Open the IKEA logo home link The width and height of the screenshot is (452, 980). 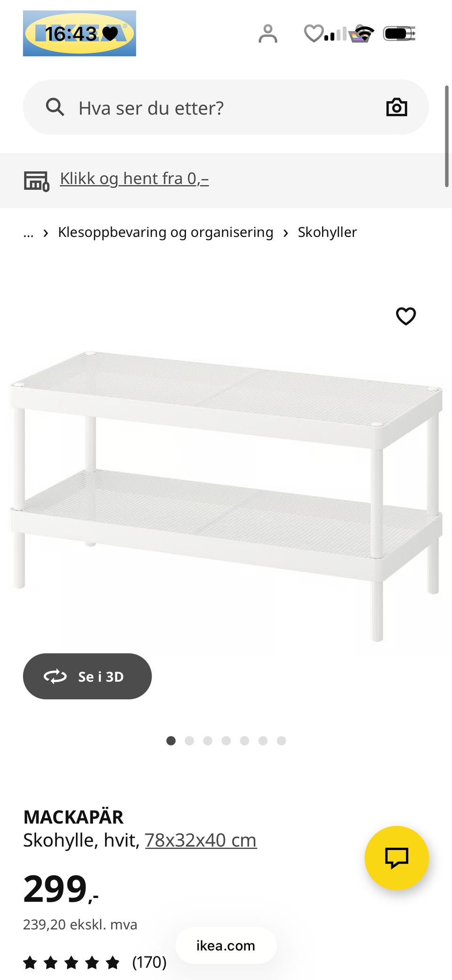tap(80, 33)
